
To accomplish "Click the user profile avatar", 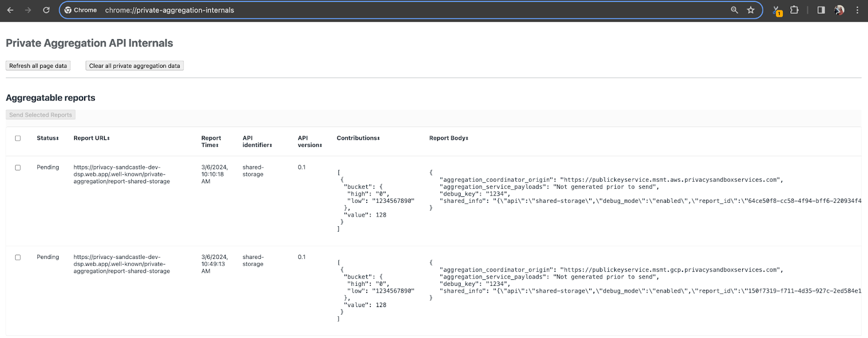I will pyautogui.click(x=839, y=10).
